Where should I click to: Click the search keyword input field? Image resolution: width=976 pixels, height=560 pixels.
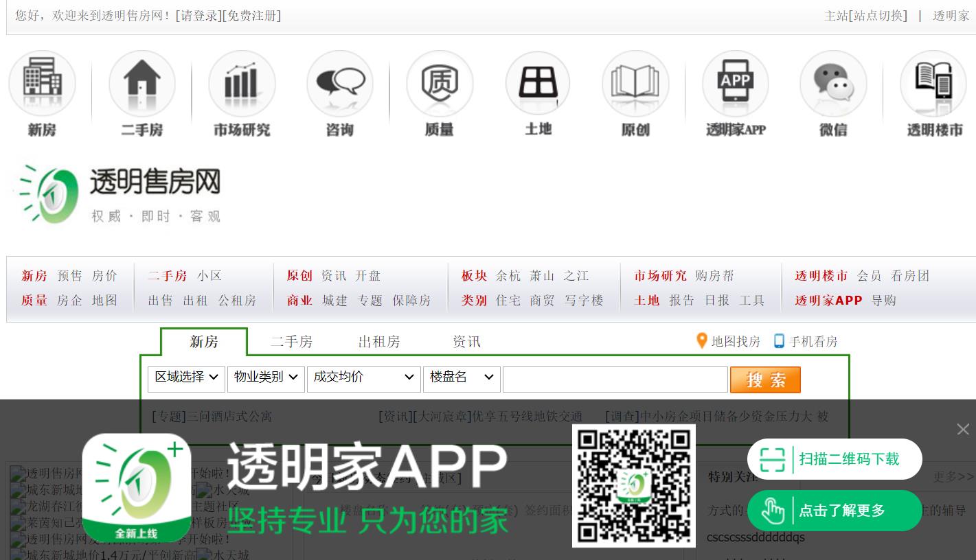click(615, 380)
